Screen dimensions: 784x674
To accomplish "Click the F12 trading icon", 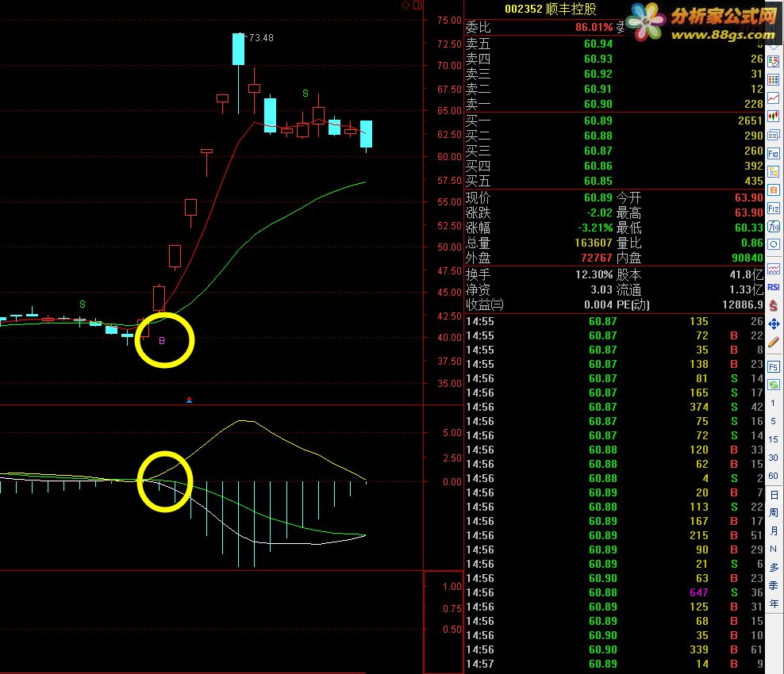I will [774, 209].
